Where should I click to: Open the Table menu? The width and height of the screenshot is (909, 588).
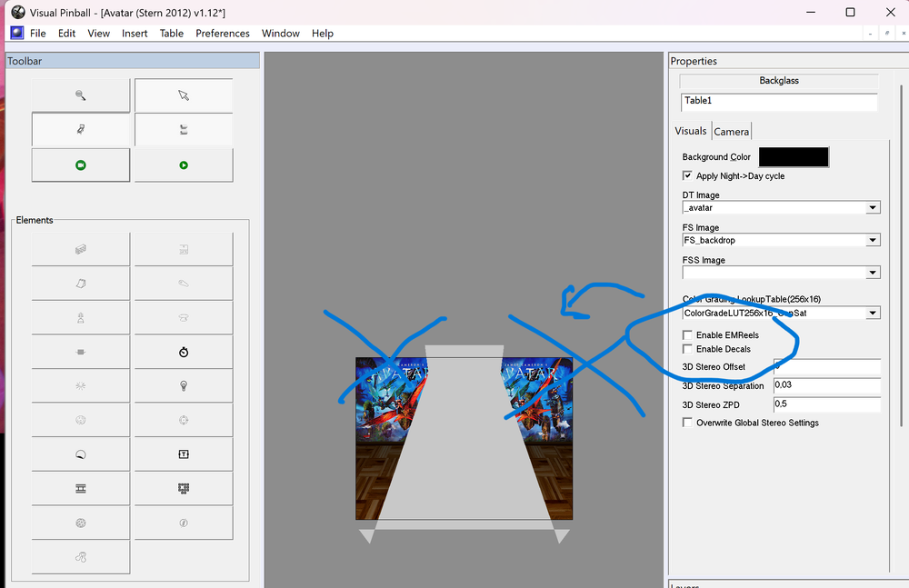tap(172, 34)
